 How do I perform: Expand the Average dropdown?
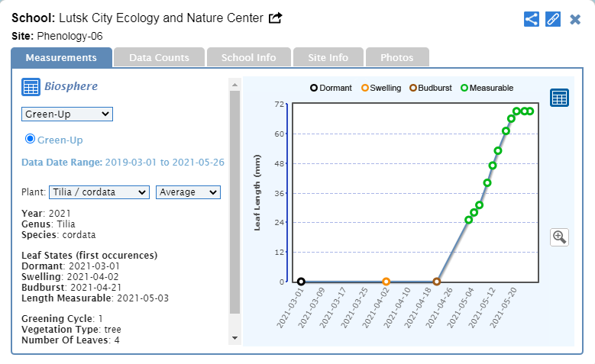(188, 192)
